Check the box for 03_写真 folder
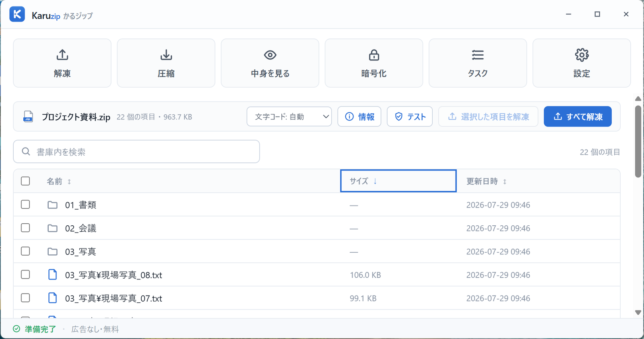This screenshot has width=644, height=339. point(25,251)
